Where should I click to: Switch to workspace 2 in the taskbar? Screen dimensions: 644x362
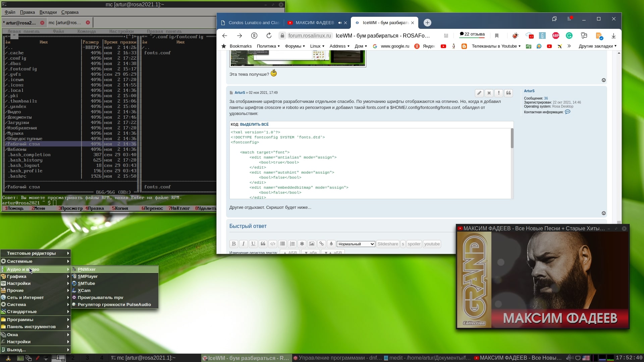73,358
